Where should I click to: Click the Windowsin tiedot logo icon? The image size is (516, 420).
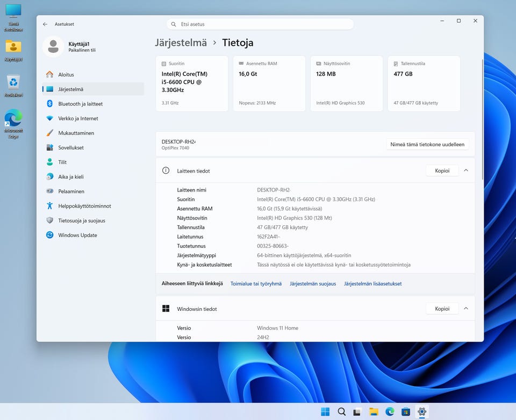(x=166, y=309)
